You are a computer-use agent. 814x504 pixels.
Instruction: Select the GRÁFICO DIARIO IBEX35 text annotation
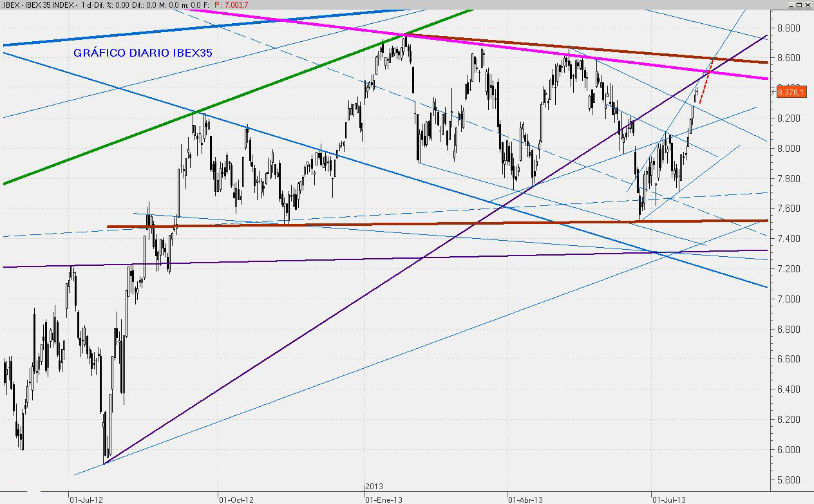click(142, 53)
